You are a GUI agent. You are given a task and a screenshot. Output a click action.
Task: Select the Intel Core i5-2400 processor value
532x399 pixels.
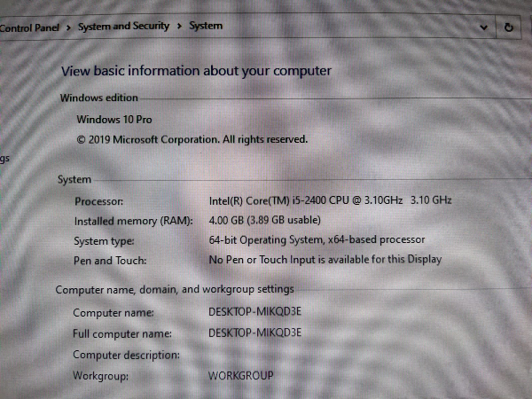tap(330, 200)
